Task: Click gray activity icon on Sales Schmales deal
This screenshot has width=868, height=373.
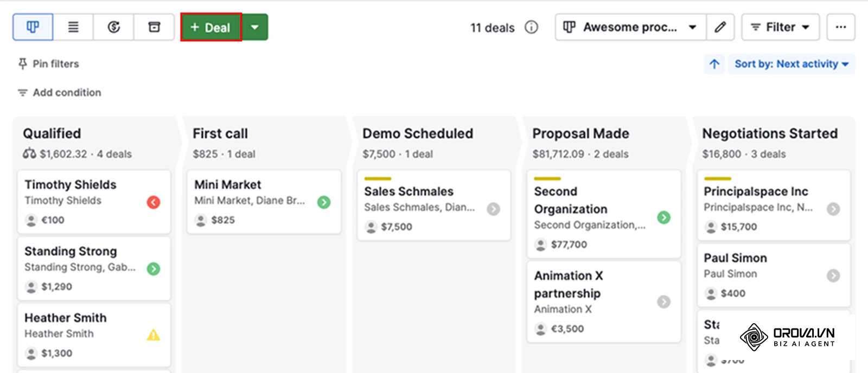Action: [493, 209]
